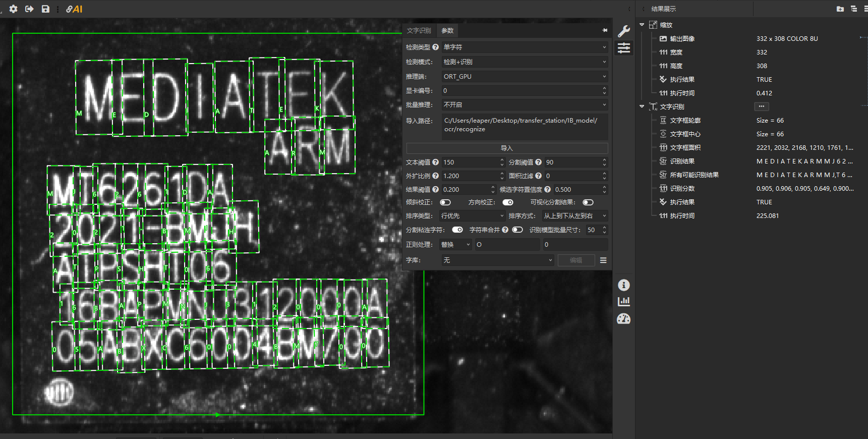Open the wrench tool panel

624,31
